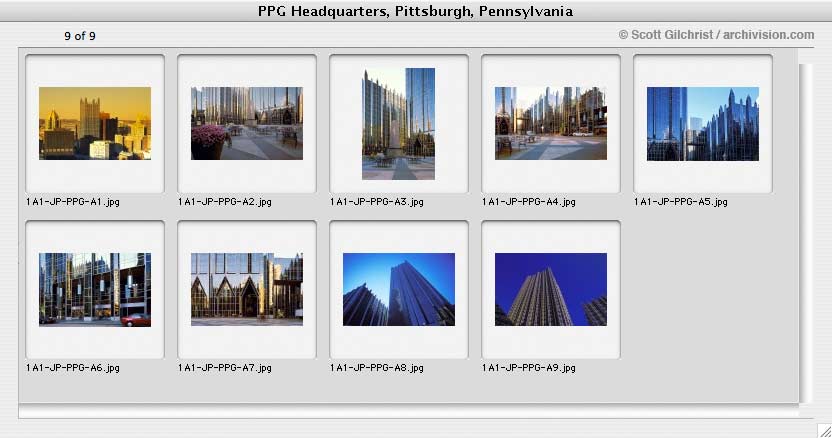Click filename 1A1-JP-PPG-A4.jpg
The image size is (832, 438).
click(528, 202)
